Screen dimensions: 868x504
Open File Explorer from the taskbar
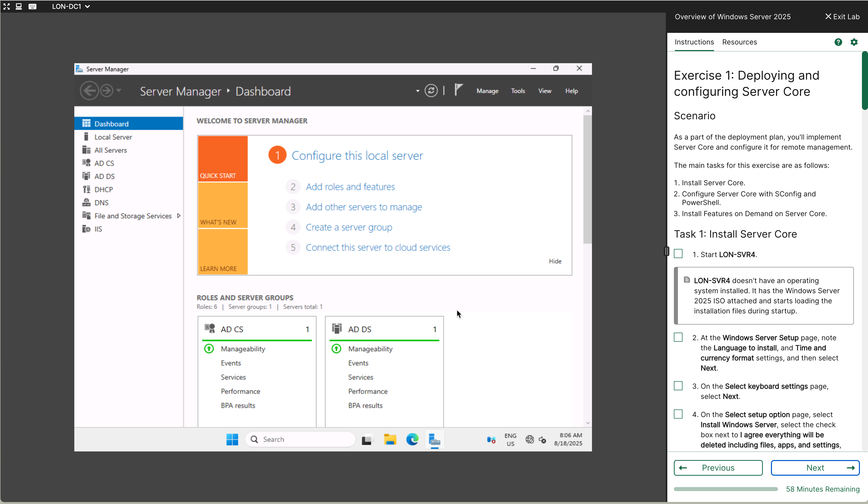click(390, 440)
